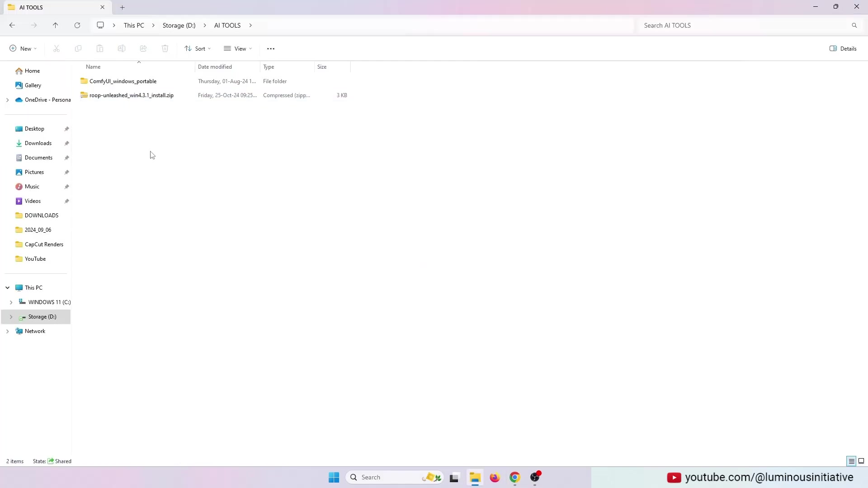Switch to large thumbnails view icon

(x=861, y=461)
